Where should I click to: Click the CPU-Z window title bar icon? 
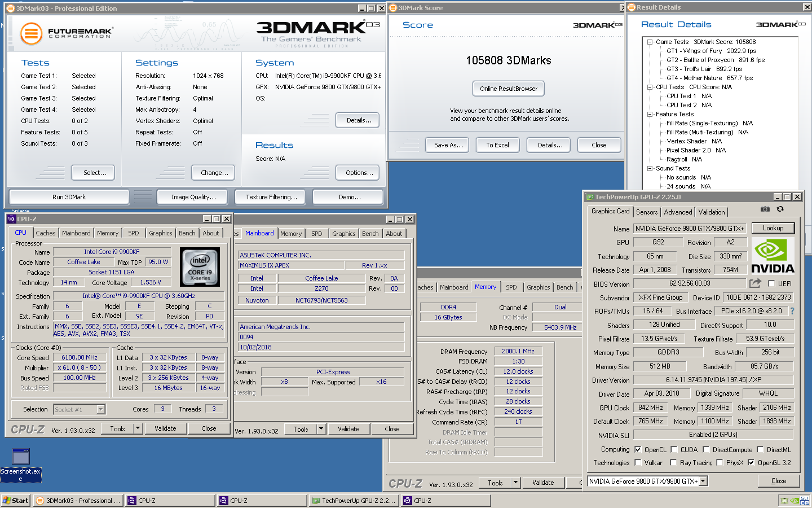(12, 218)
